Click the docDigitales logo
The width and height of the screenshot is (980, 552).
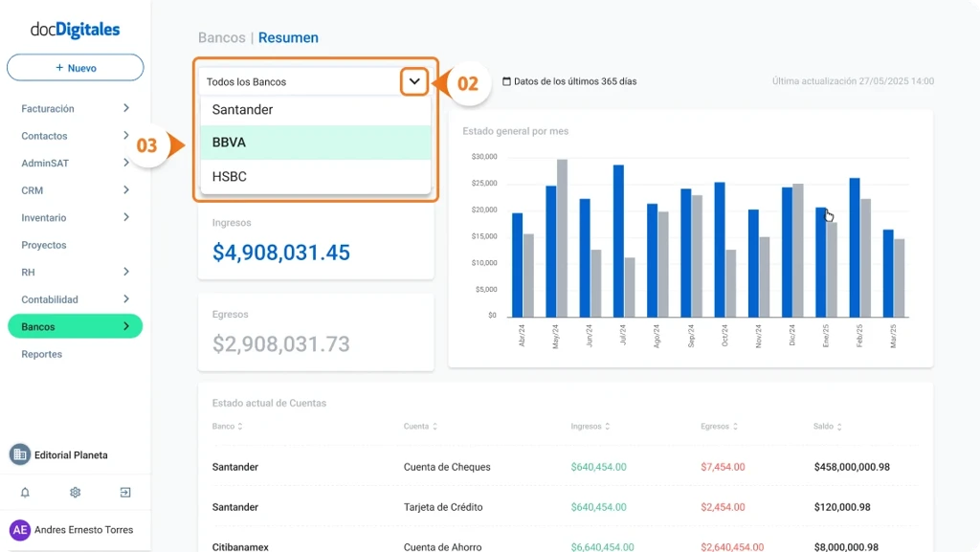75,30
